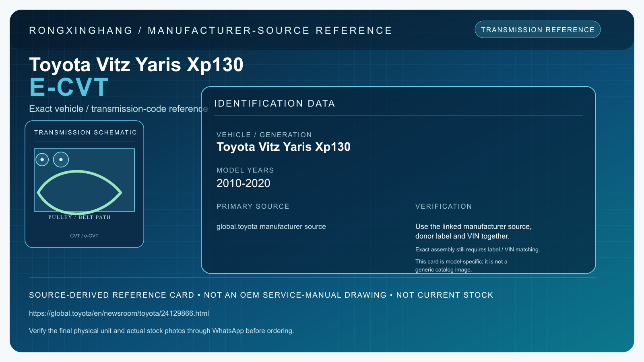Select "global.toyota manufacturer source" text

pos(271,226)
